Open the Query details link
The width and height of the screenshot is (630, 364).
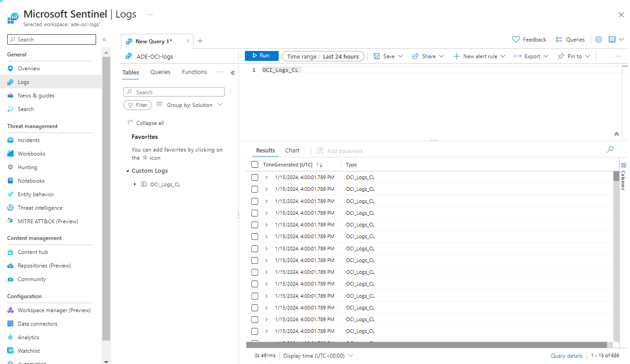pos(566,356)
